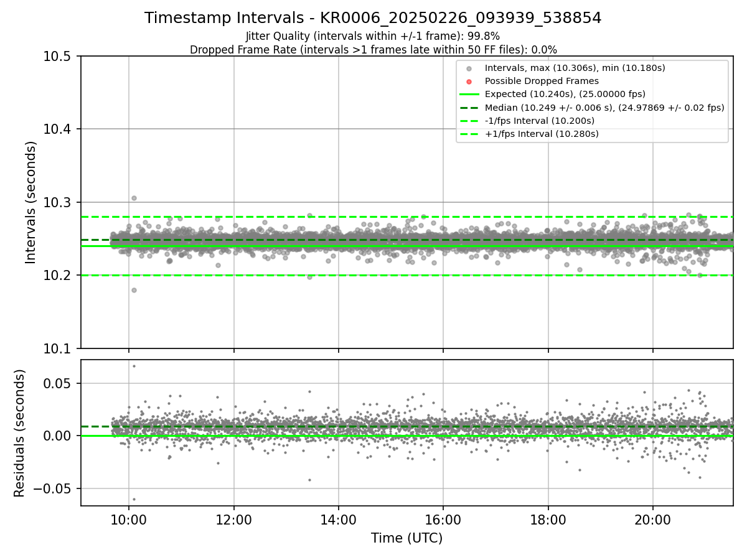The image size is (747, 560).
Task: Click the gray dot marker in the legend
Action: coord(469,68)
